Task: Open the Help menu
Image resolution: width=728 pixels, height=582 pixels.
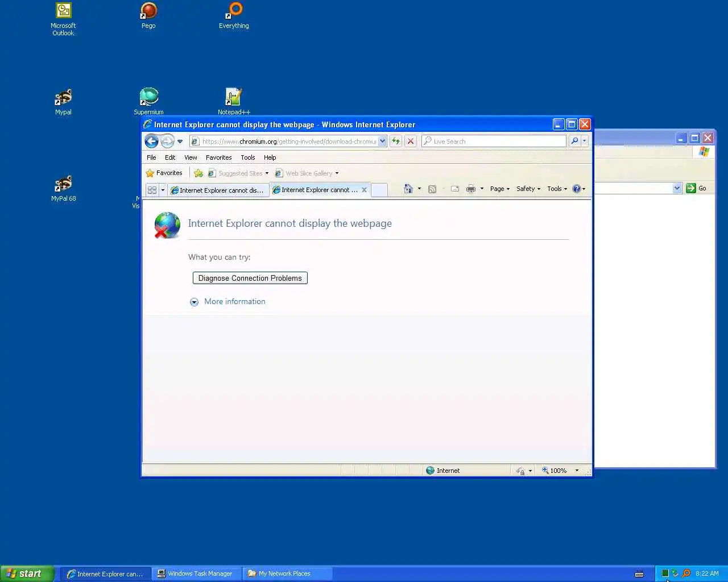Action: tap(270, 157)
